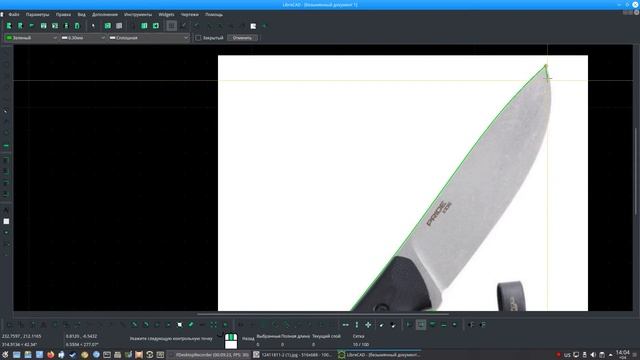Viewport: 640px width, 360px height.
Task: Click the volume icon in system tray
Action: (x=593, y=355)
